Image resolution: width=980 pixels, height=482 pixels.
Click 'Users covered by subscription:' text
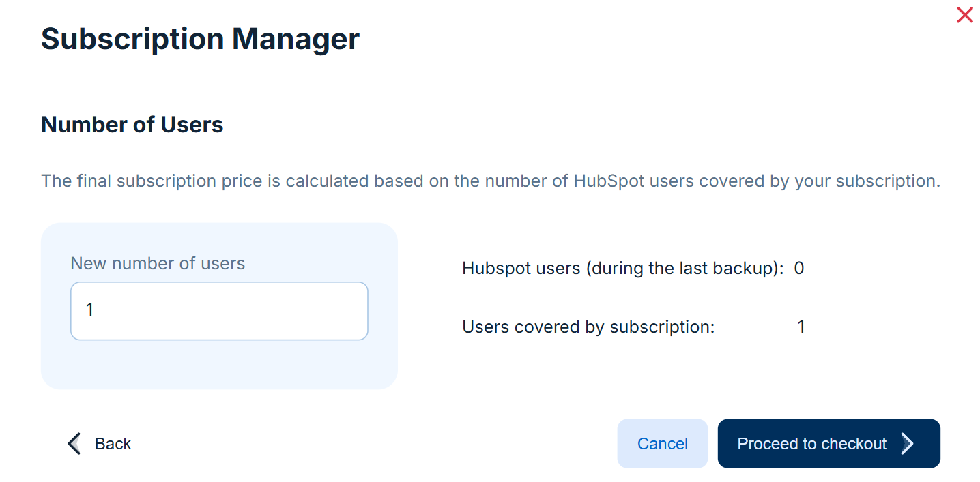tap(588, 327)
